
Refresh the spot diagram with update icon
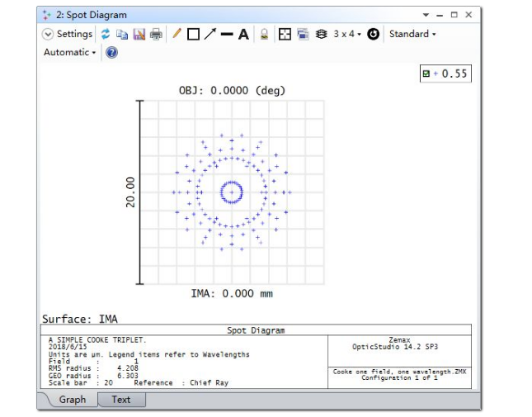pyautogui.click(x=106, y=34)
